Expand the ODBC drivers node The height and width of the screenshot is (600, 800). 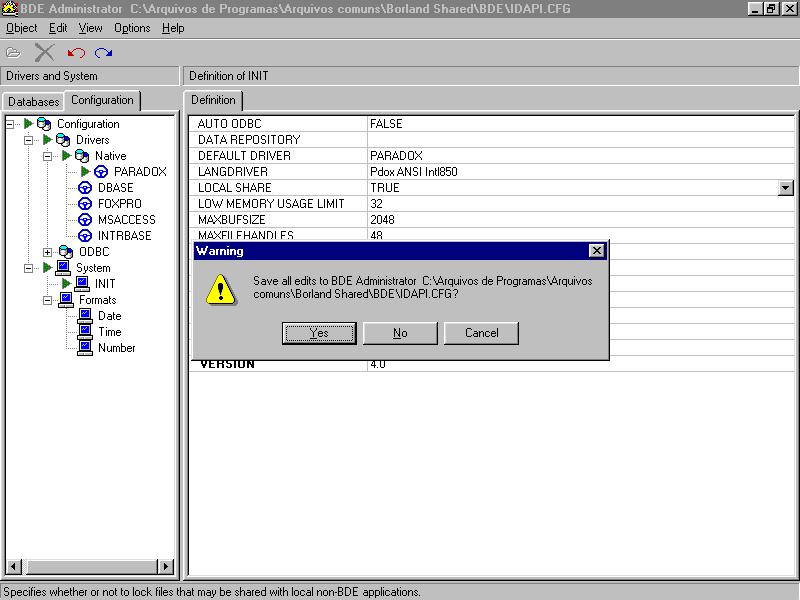pos(47,252)
